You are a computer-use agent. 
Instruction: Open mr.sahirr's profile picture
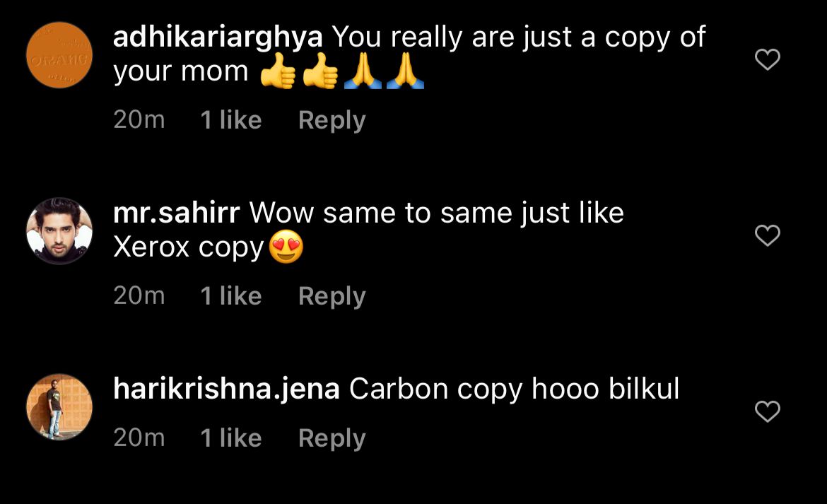(x=59, y=231)
